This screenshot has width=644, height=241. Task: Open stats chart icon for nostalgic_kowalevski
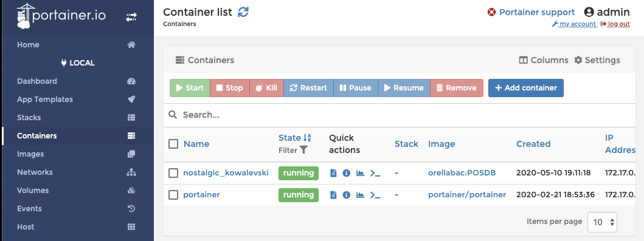coord(360,173)
